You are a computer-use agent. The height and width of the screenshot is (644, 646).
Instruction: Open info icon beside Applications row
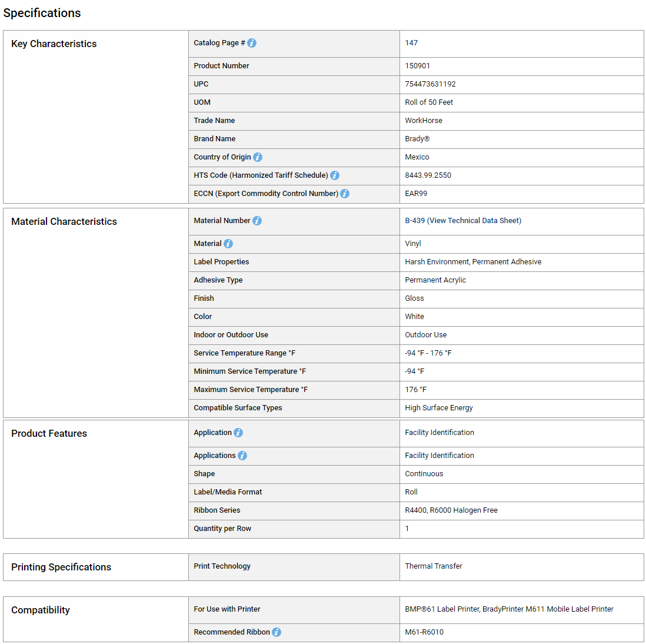click(242, 456)
